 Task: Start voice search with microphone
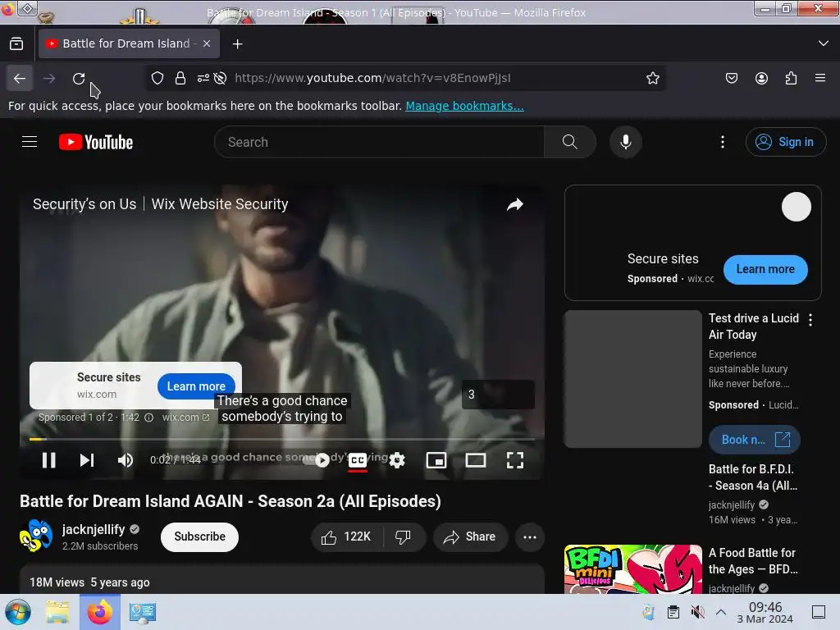pyautogui.click(x=625, y=142)
